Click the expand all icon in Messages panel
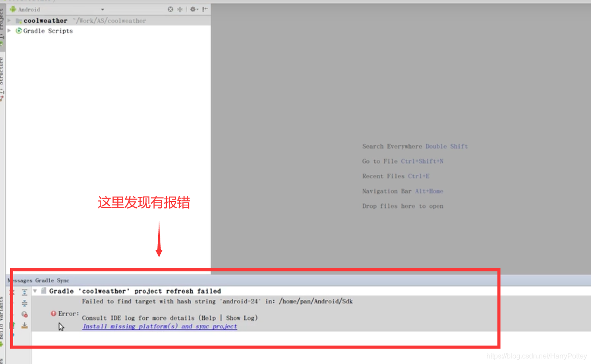This screenshot has width=591, height=364. [x=25, y=292]
